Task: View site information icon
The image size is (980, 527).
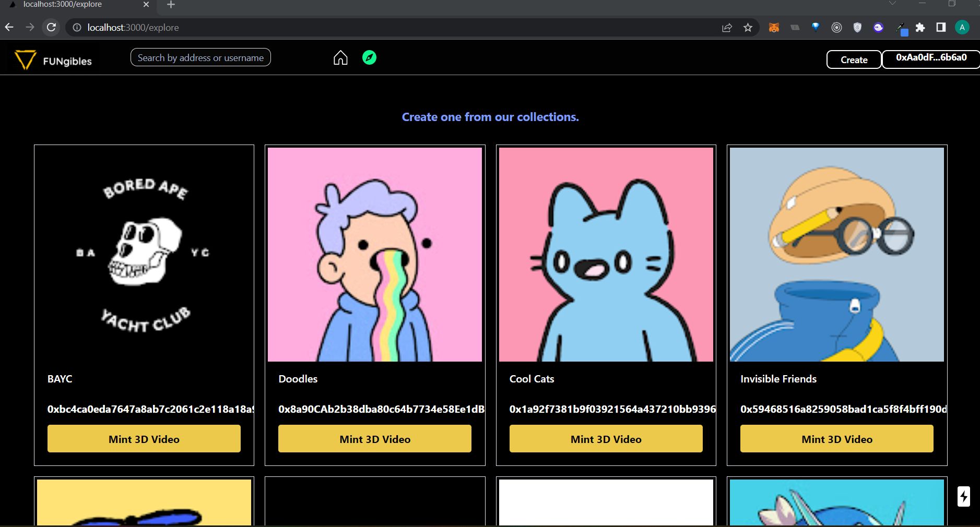Action: [77, 28]
